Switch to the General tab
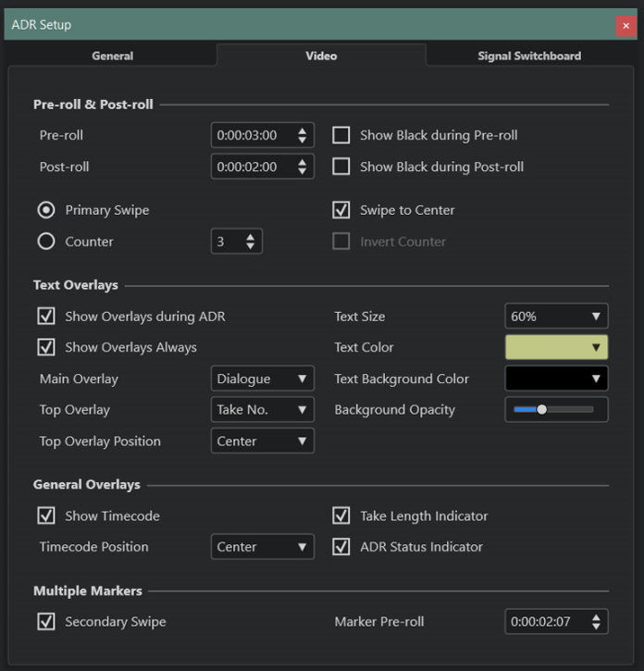This screenshot has height=671, width=644. click(113, 56)
